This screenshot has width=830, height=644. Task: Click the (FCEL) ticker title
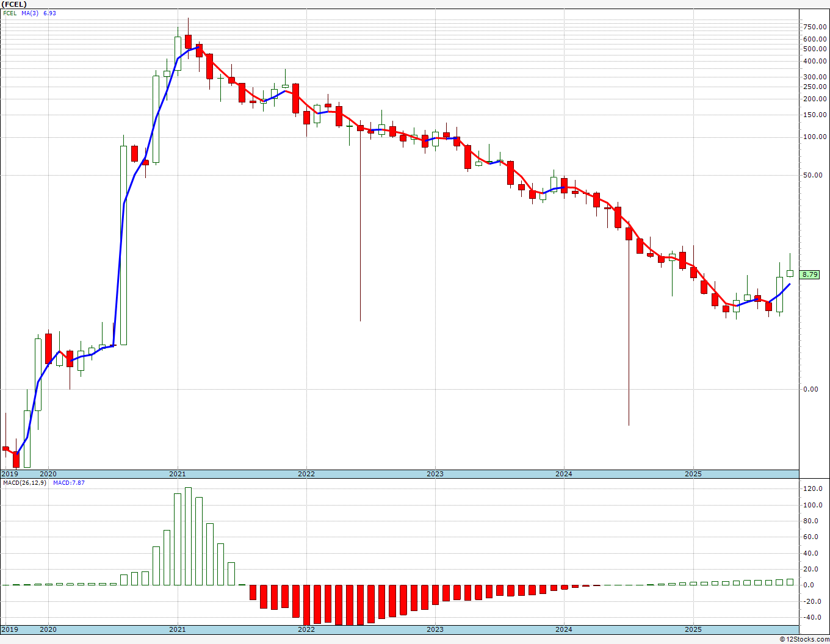point(15,4)
